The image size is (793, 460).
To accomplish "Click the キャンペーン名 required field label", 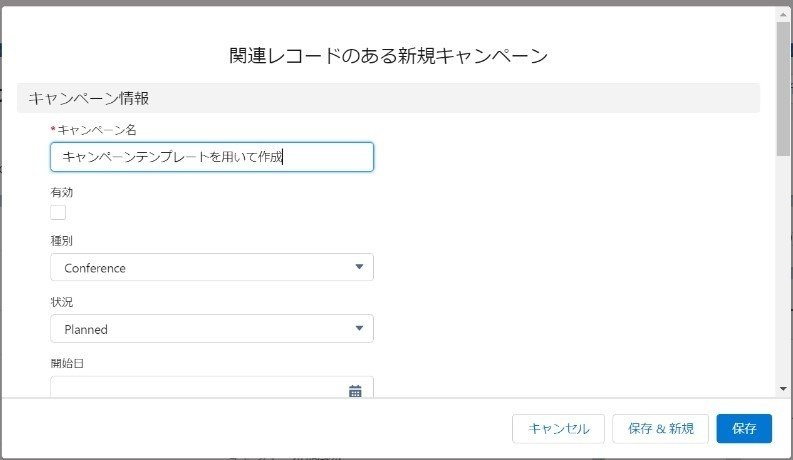I will click(x=94, y=130).
